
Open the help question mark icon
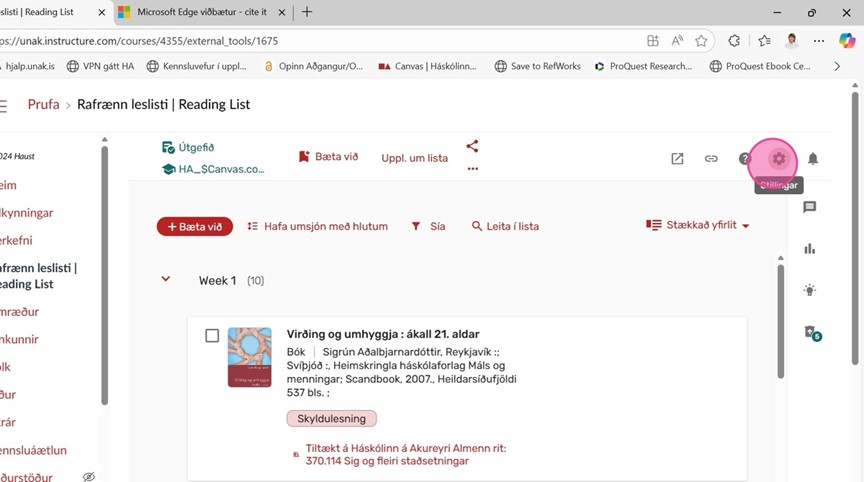tap(744, 159)
